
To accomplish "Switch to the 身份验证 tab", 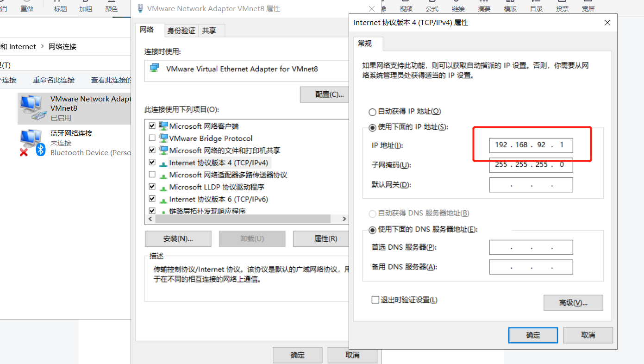I will click(x=181, y=31).
